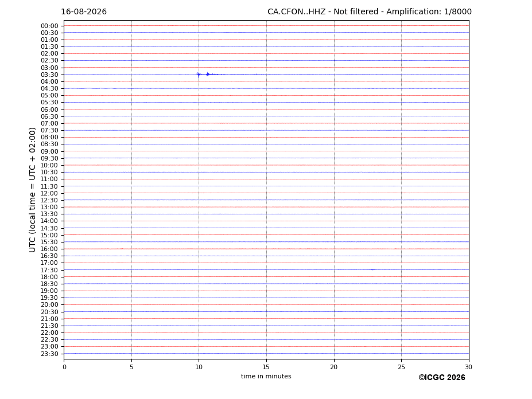Click the 22:30 time row label
Screen dimensions: 532x399
pyautogui.click(x=49, y=340)
